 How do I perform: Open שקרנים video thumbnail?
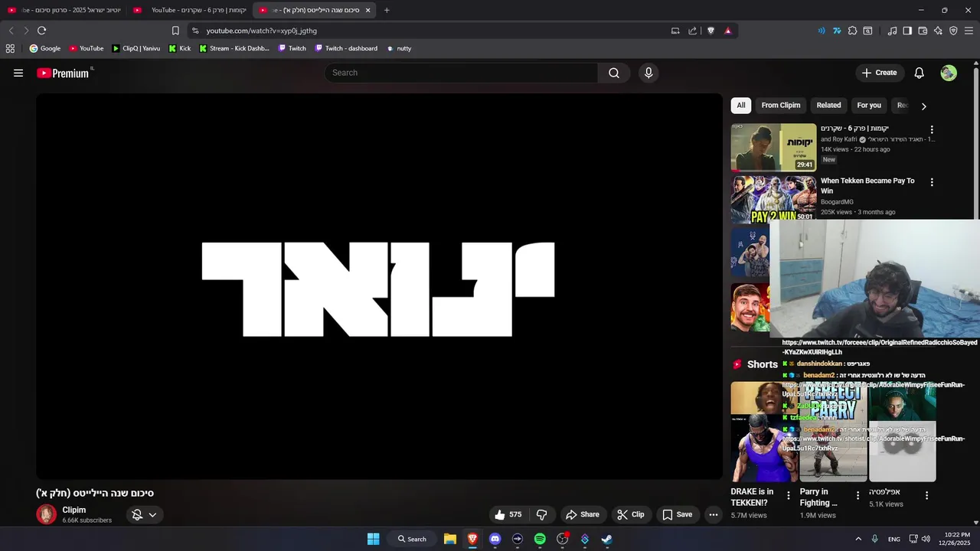click(773, 146)
